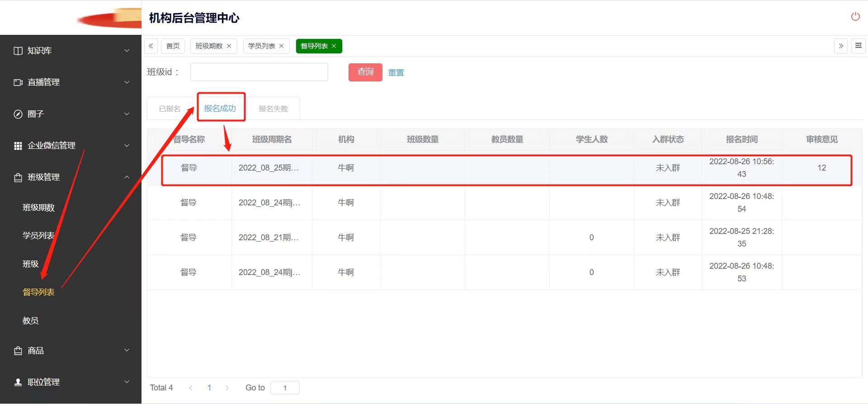Click the 班级周期名 column header
Image resolution: width=868 pixels, height=404 pixels.
272,140
